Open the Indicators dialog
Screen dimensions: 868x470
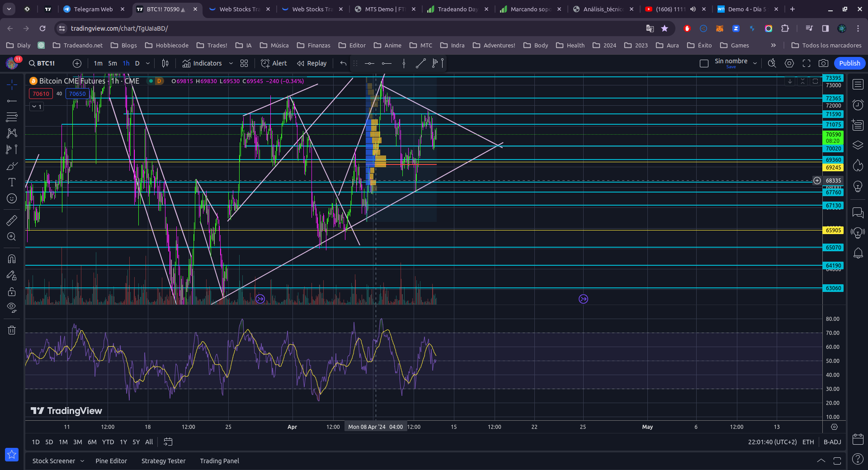[202, 63]
